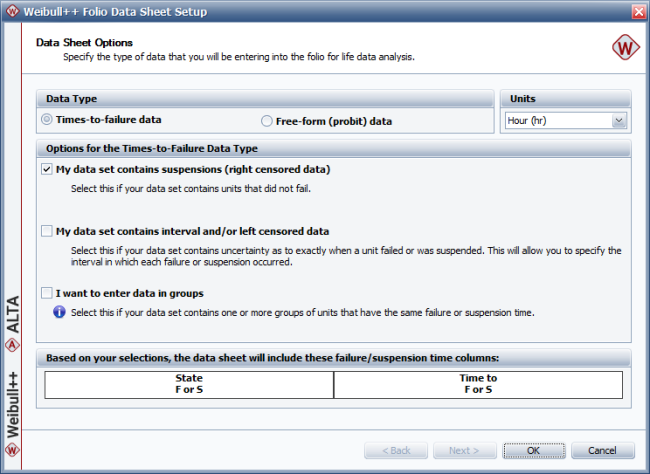
Task: Click the Cancel button
Action: coord(602,450)
